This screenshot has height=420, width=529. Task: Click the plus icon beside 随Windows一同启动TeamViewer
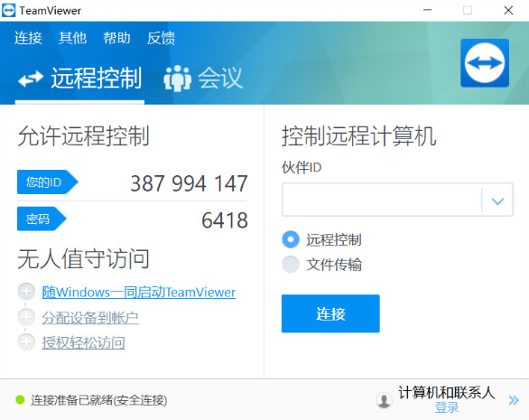(26, 292)
